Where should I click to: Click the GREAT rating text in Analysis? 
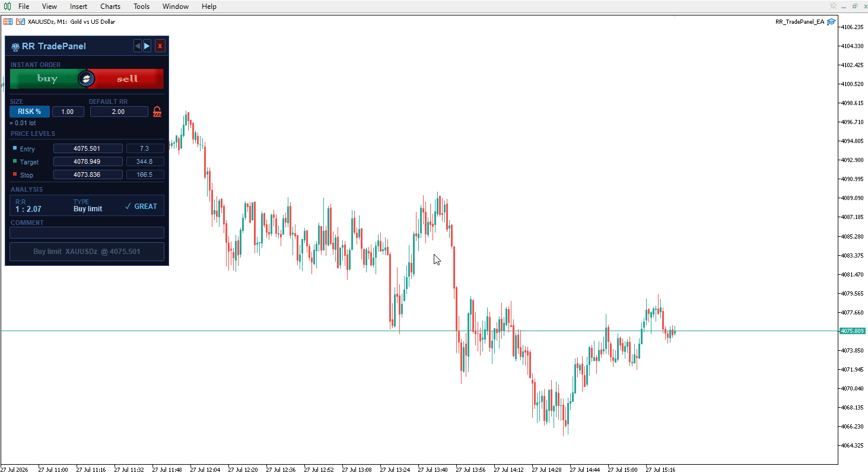point(145,207)
